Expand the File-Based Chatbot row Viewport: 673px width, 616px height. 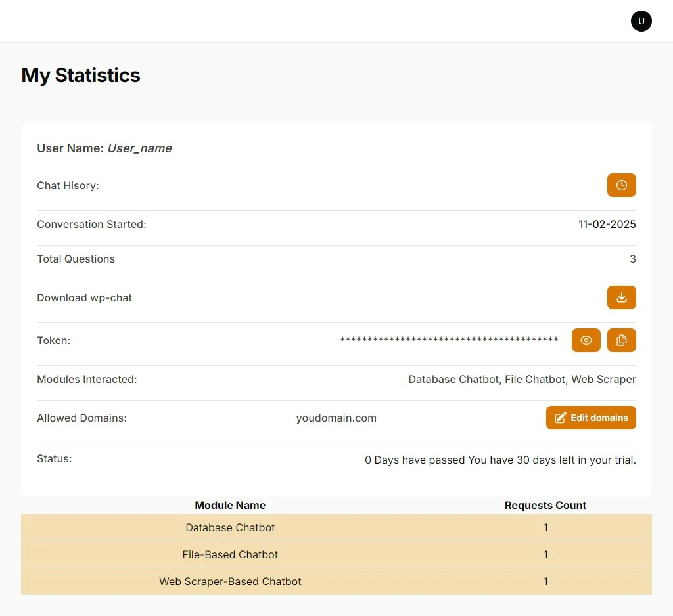(230, 554)
